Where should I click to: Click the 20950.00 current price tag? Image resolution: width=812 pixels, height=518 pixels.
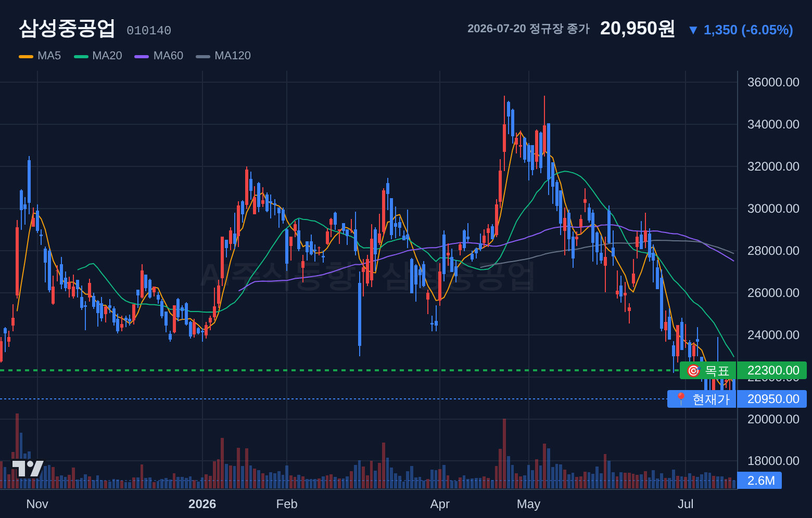click(772, 399)
